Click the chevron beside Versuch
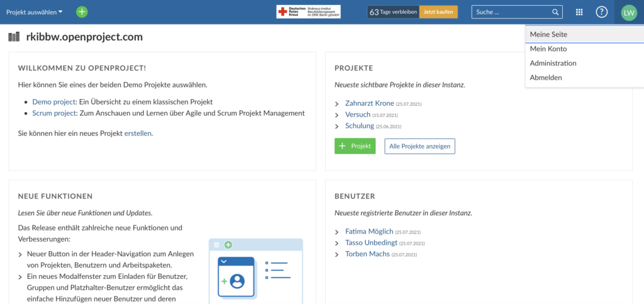644x304 pixels. (x=337, y=115)
